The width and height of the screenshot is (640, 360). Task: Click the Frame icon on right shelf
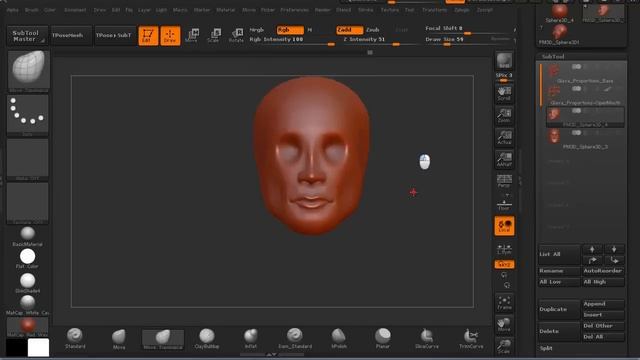click(504, 303)
